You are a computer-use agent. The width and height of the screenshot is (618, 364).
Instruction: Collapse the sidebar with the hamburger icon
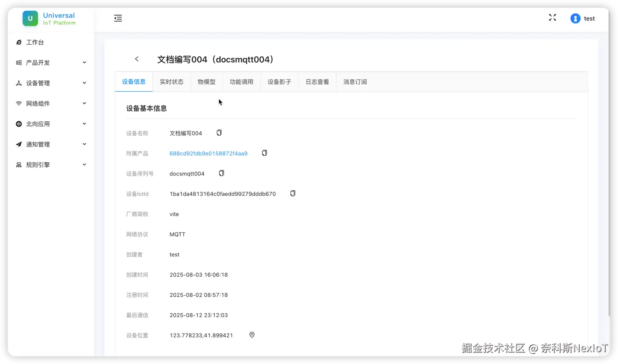[x=118, y=18]
